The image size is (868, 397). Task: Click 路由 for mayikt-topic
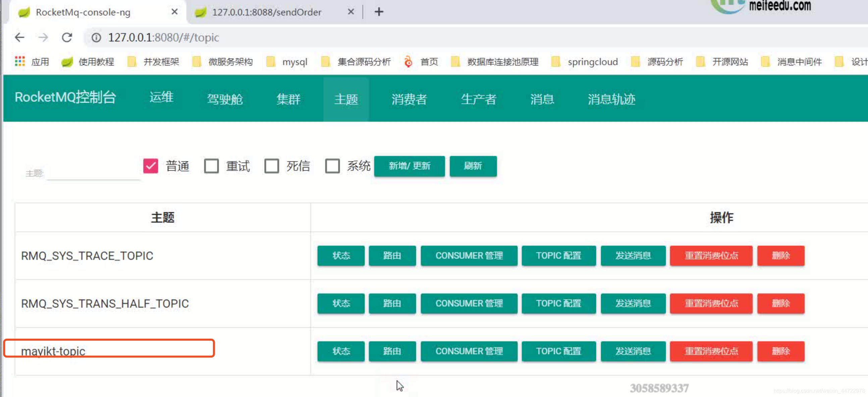392,351
